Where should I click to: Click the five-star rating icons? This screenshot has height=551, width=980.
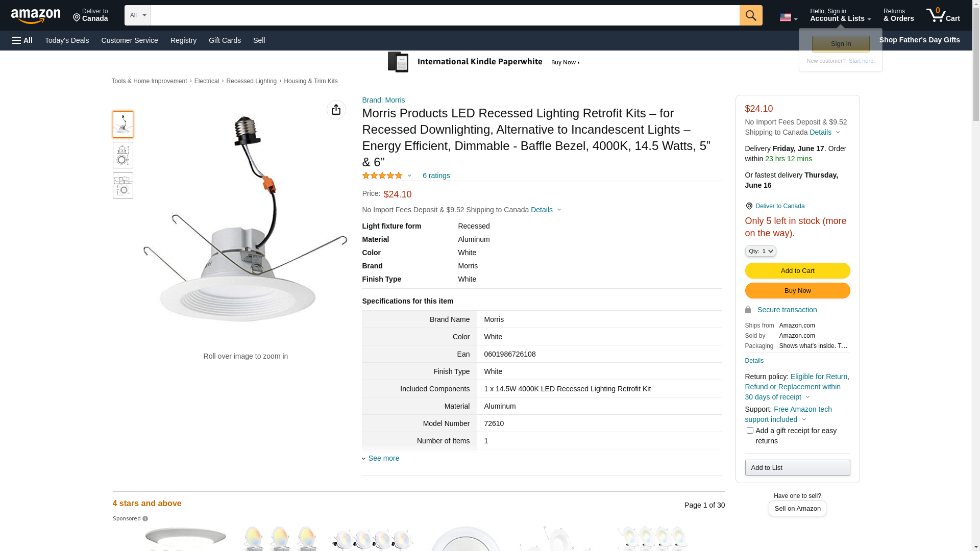point(382,176)
